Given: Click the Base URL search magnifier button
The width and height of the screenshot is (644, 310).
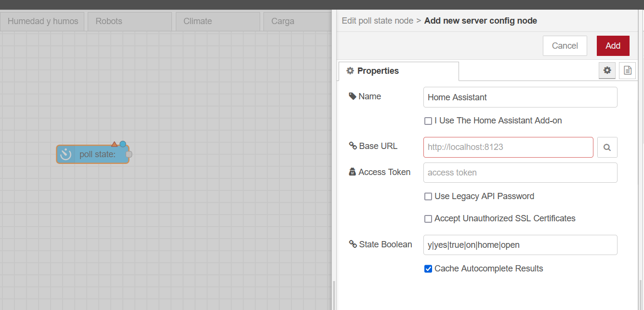Looking at the screenshot, I should (x=607, y=148).
